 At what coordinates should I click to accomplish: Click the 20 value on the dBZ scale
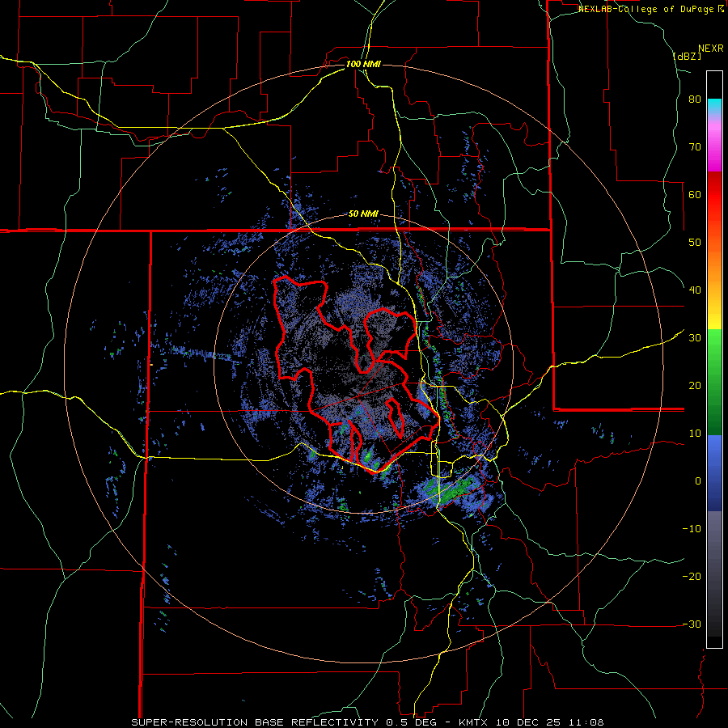click(x=695, y=386)
